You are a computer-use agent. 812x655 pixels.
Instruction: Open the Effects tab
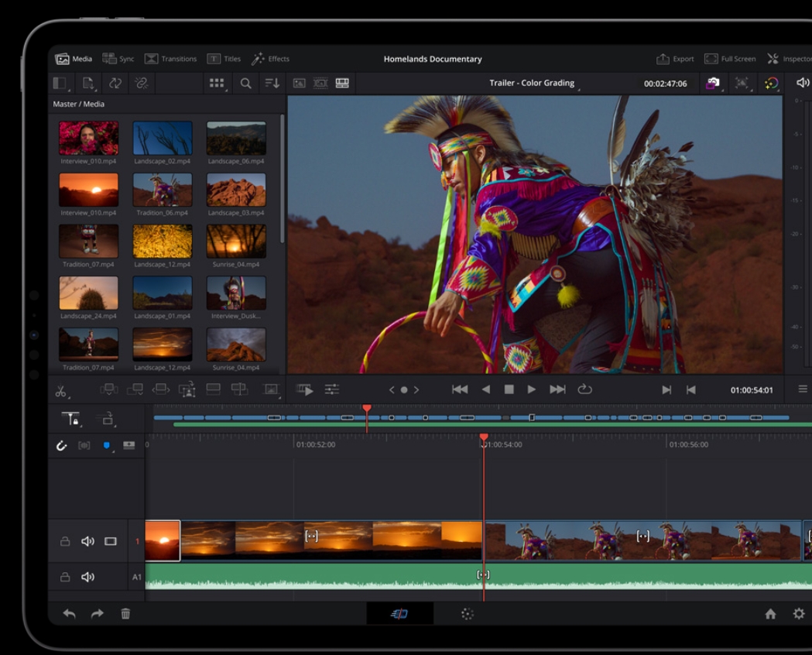pyautogui.click(x=270, y=59)
